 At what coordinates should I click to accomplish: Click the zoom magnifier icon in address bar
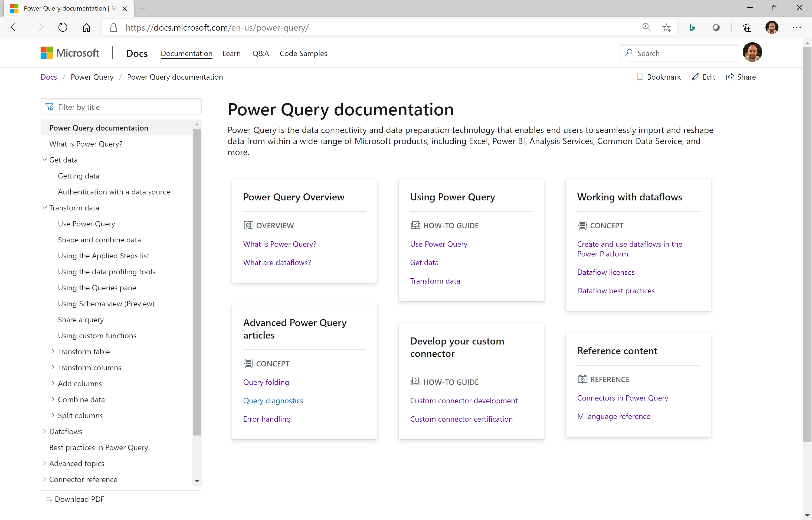[646, 27]
